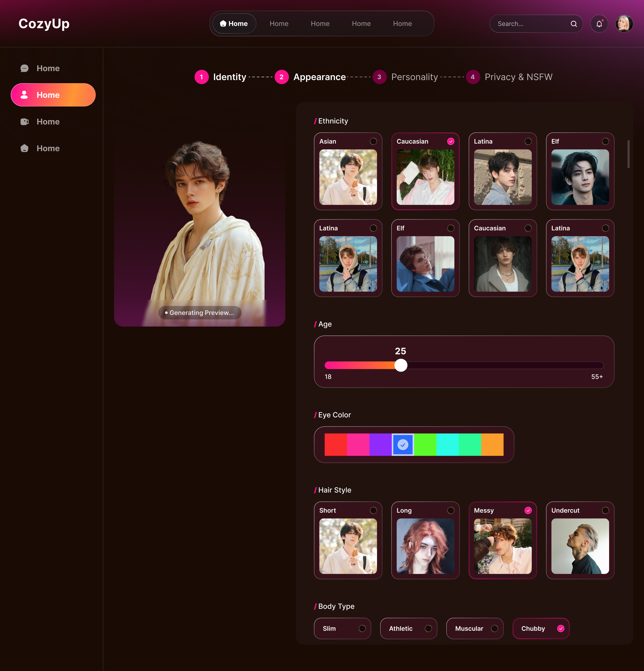The image size is (644, 671).
Task: Click the step 1 Identity circle
Action: pyautogui.click(x=202, y=77)
